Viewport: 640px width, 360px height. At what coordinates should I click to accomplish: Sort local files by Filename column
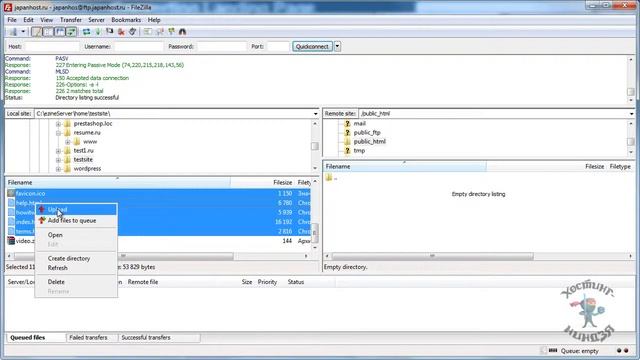tap(118, 182)
